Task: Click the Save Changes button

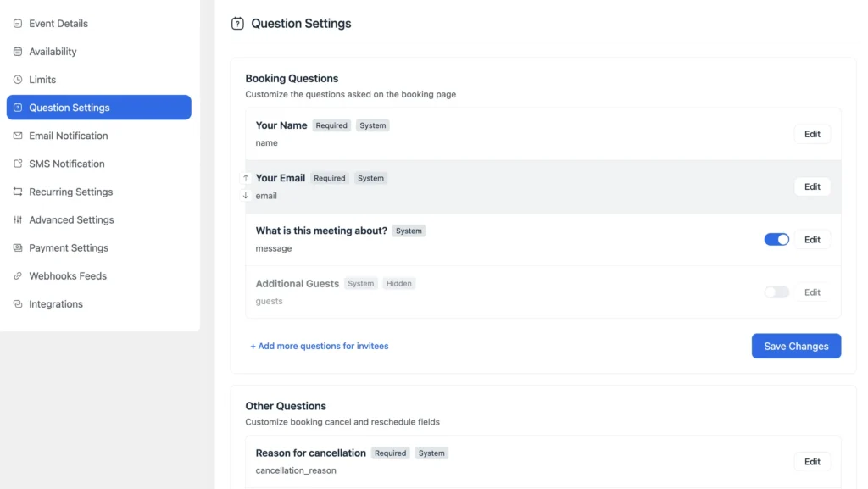Action: (795, 346)
